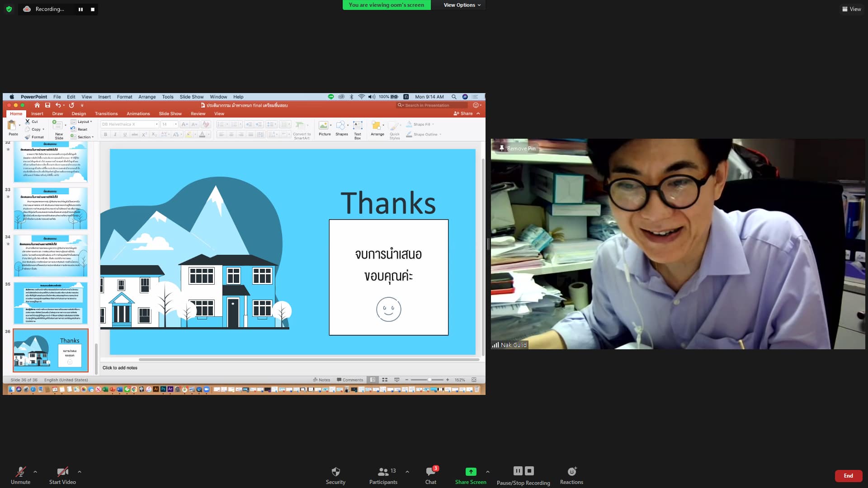Open audio options arrow beside Unmute

pos(35,472)
